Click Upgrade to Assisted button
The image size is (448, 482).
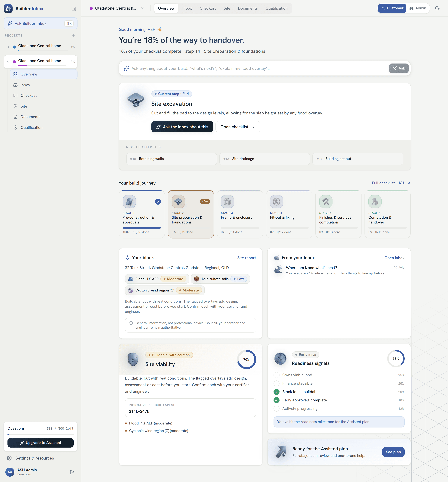coord(40,443)
